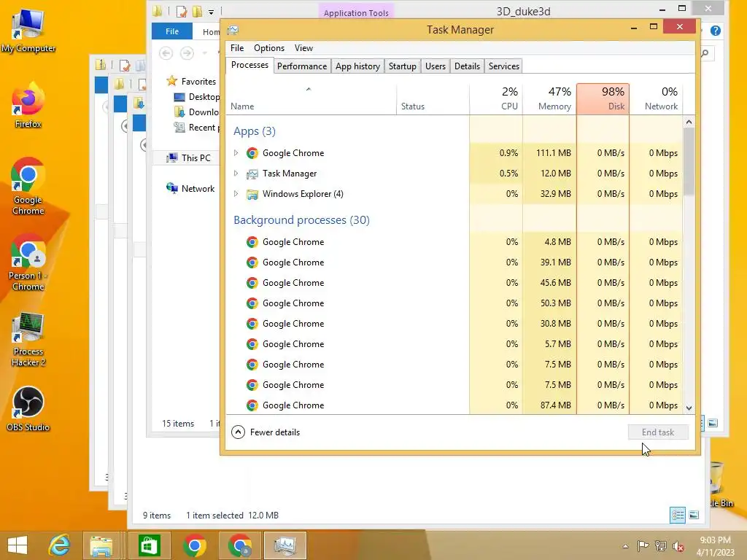The height and width of the screenshot is (560, 747).
Task: Click the process list scrollbar thumb
Action: 689,162
